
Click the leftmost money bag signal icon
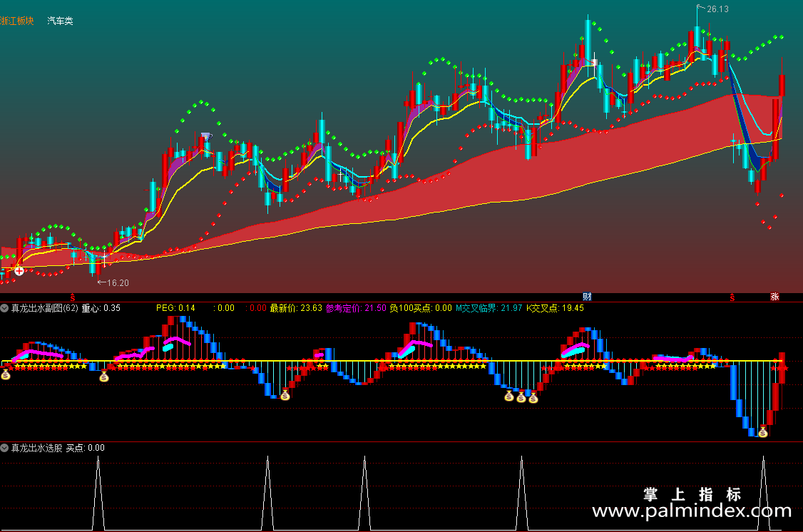[x=6, y=375]
